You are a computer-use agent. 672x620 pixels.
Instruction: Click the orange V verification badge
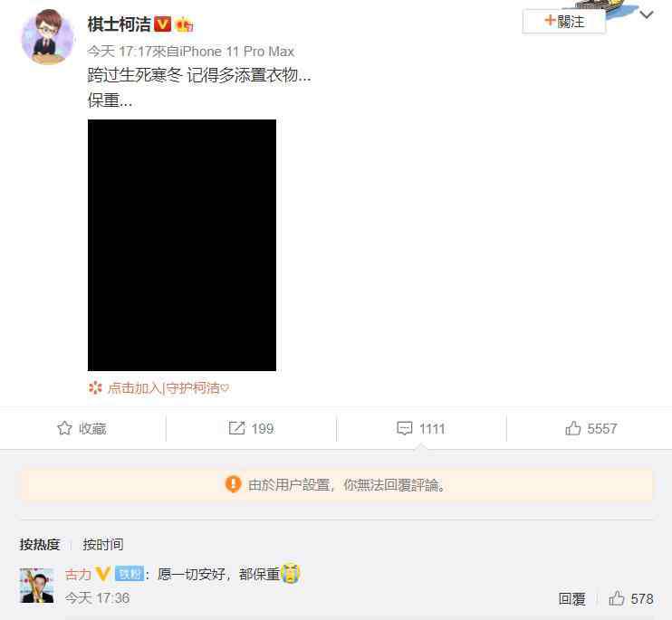click(x=162, y=24)
